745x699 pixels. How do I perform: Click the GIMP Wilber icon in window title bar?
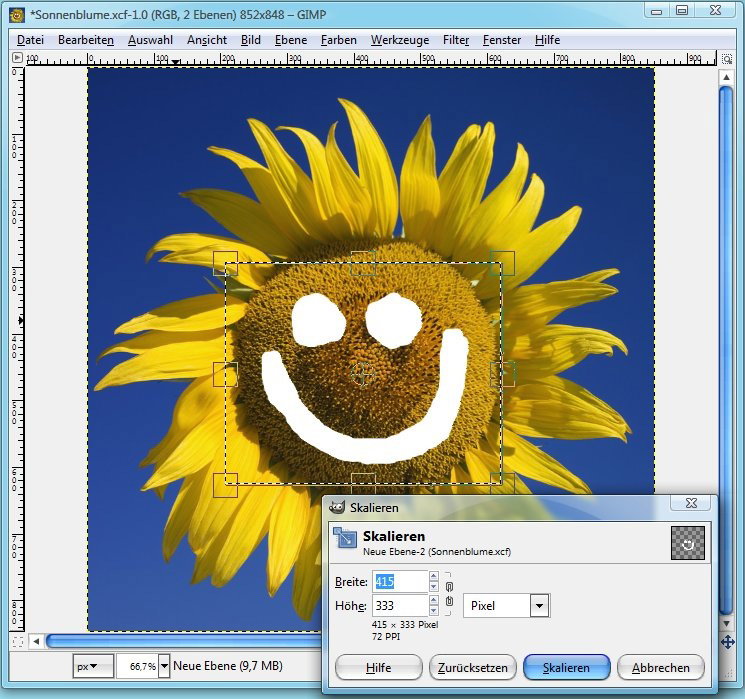pos(16,14)
